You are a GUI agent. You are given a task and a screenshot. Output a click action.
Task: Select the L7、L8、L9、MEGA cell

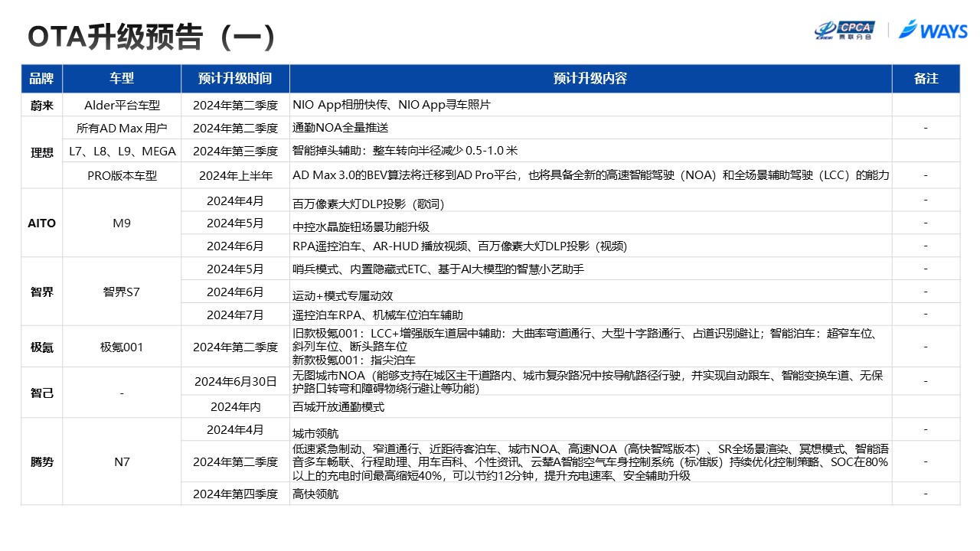click(122, 151)
